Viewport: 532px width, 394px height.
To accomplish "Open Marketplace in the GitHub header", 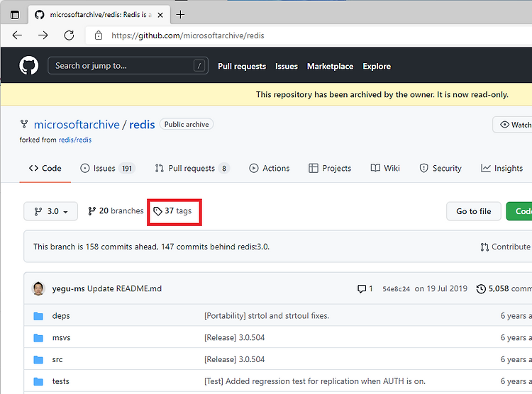I will tap(330, 67).
